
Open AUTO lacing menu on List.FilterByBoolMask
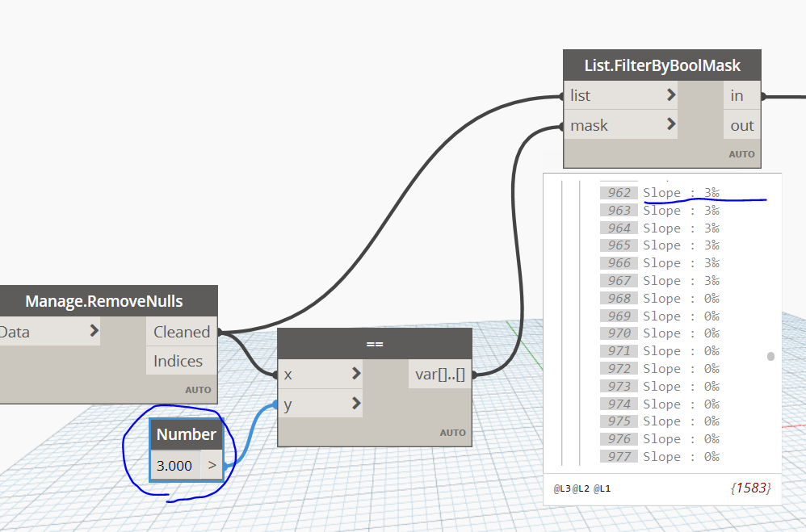741,154
